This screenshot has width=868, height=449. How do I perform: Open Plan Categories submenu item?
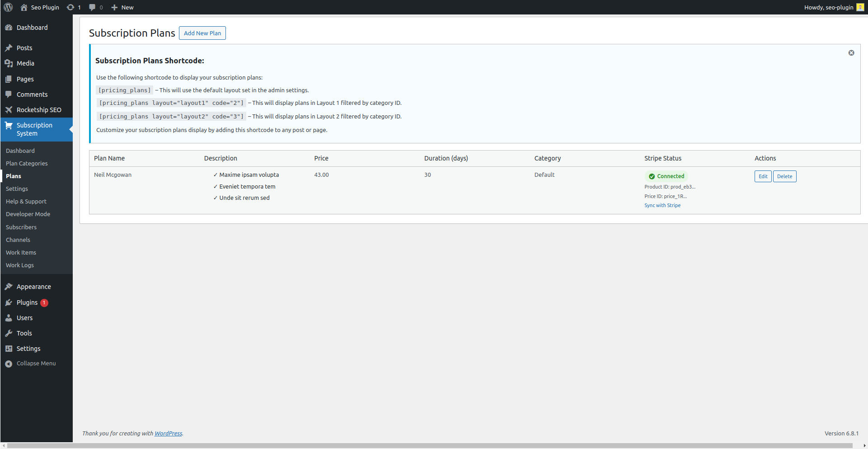click(27, 164)
